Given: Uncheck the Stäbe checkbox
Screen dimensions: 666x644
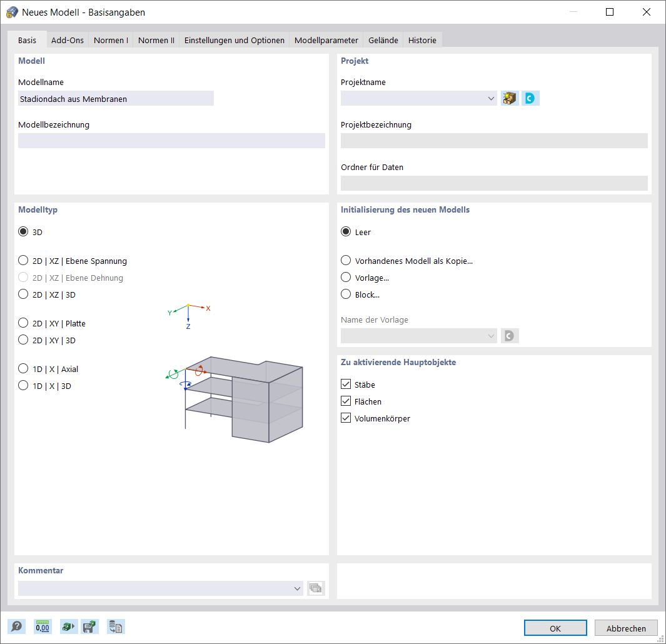Looking at the screenshot, I should [346, 384].
